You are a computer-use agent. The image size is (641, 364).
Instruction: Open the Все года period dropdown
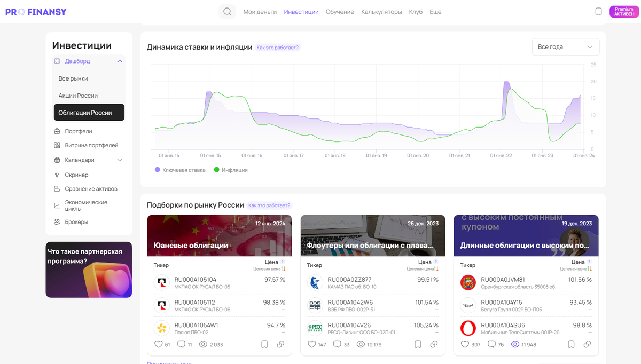point(566,47)
